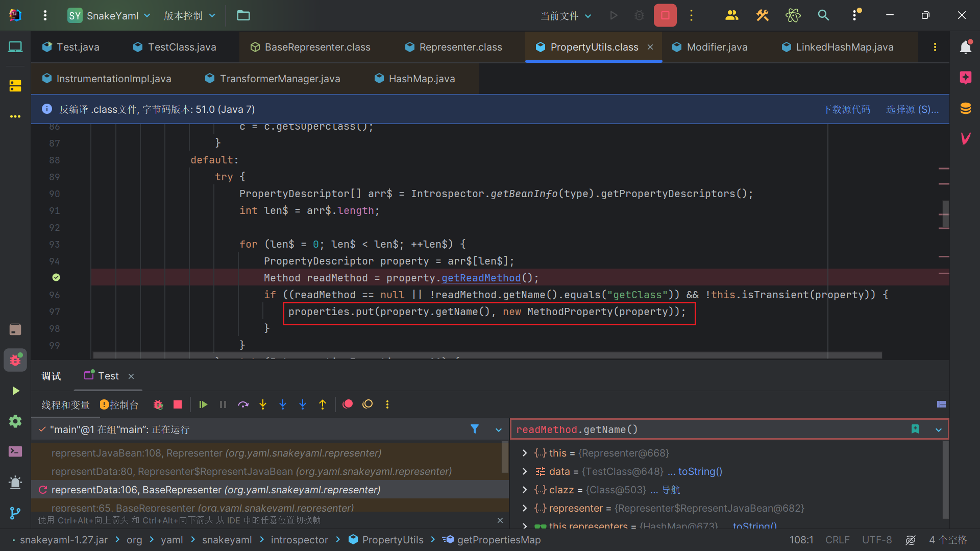Image resolution: width=980 pixels, height=551 pixels.
Task: Select frame representJavaBean:108, Representer
Action: point(267,453)
